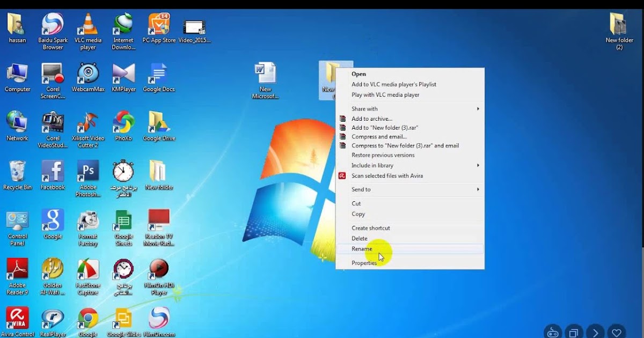Choose Add to "New folder (3).rar" entry
This screenshot has width=644, height=338.
click(x=410, y=128)
